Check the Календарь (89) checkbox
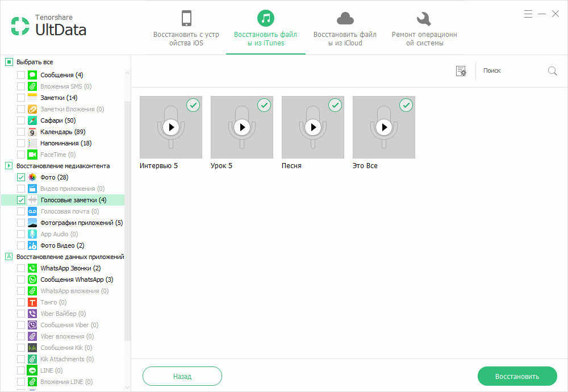Screen dimensions: 568x392 (21, 132)
